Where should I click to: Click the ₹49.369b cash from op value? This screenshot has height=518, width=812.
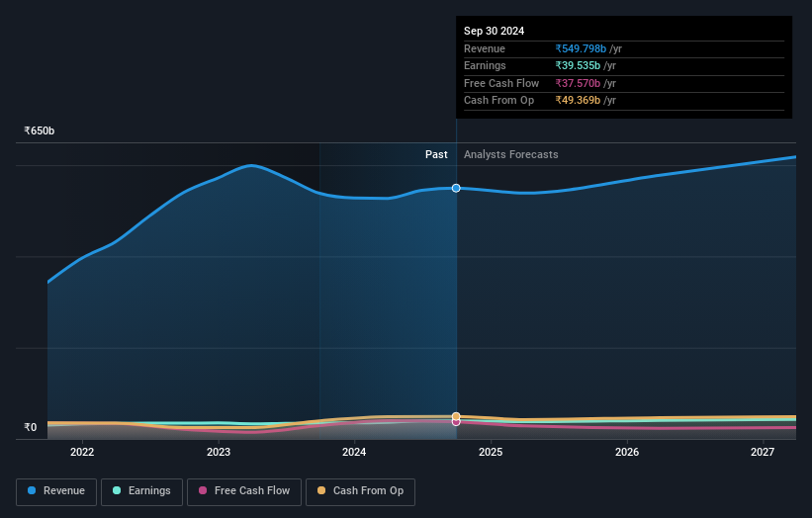coord(578,101)
